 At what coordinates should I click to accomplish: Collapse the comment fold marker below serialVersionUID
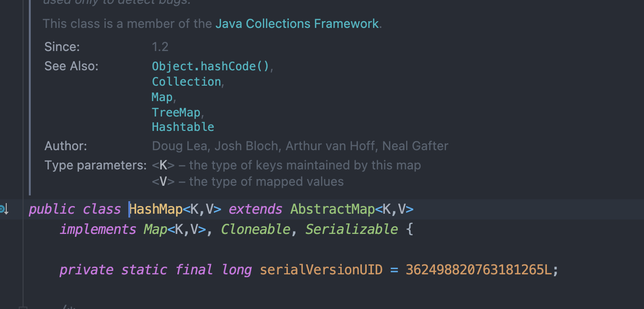point(23,306)
